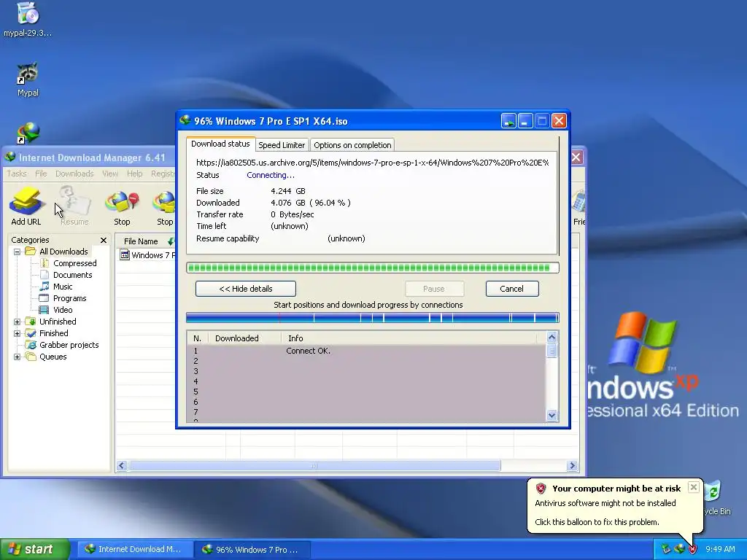Click the Compressed category folder icon
Viewport: 747px width, 560px height.
click(x=44, y=263)
